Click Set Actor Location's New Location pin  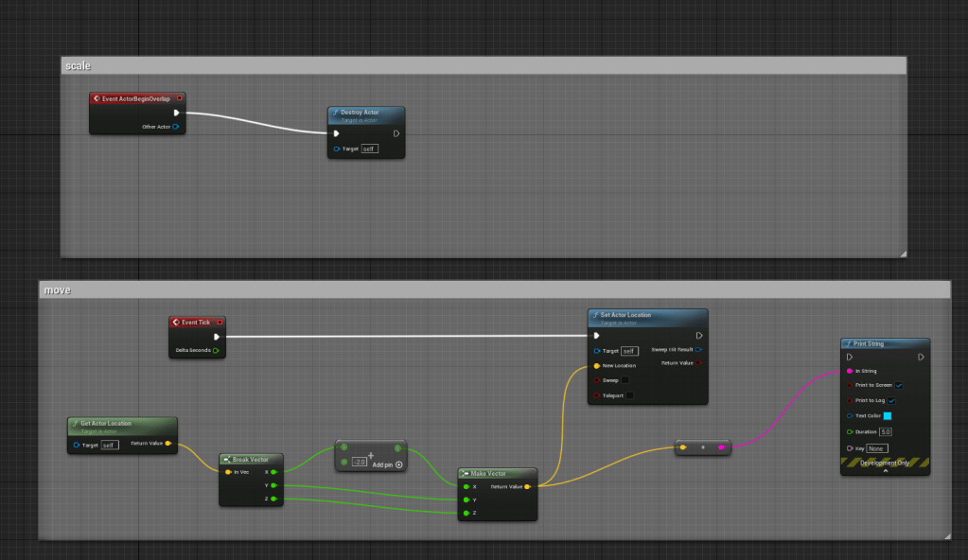(596, 365)
